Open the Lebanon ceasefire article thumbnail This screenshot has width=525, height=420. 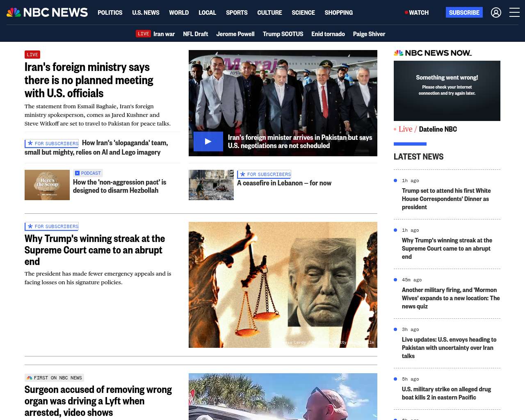pos(211,185)
